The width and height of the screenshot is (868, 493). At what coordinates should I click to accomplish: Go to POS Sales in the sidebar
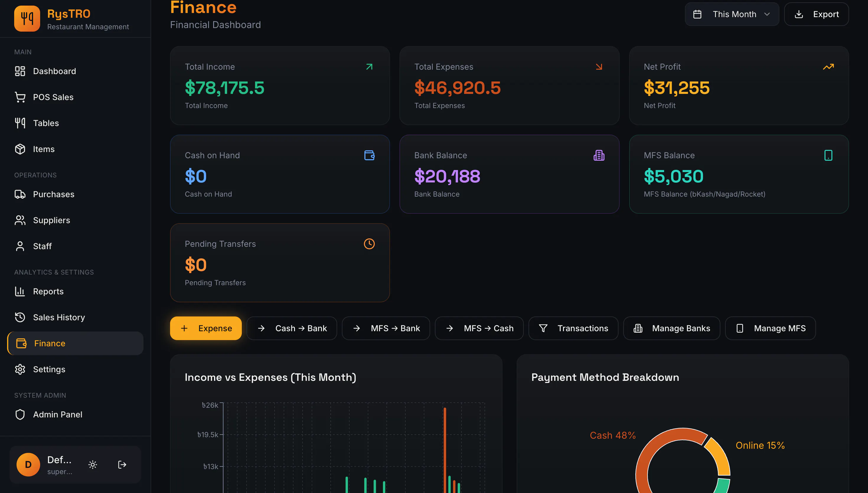[75, 97]
